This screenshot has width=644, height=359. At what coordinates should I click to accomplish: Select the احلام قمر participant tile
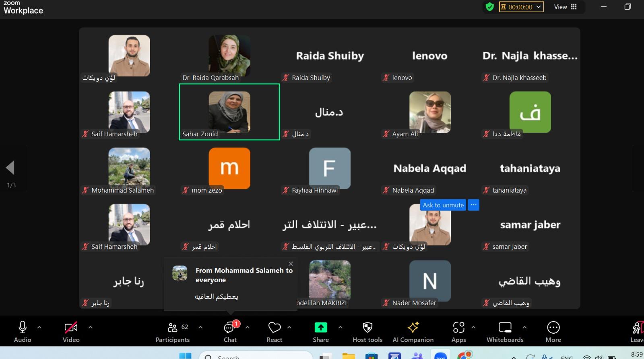pyautogui.click(x=229, y=224)
